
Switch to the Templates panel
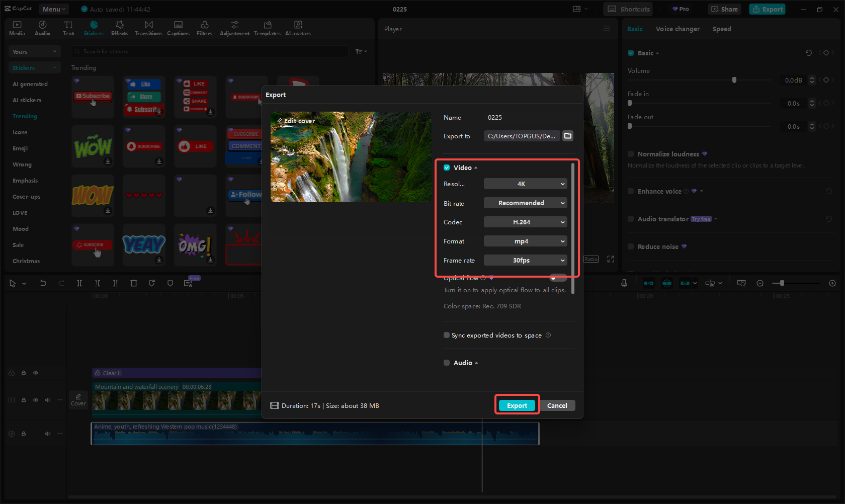(x=267, y=27)
